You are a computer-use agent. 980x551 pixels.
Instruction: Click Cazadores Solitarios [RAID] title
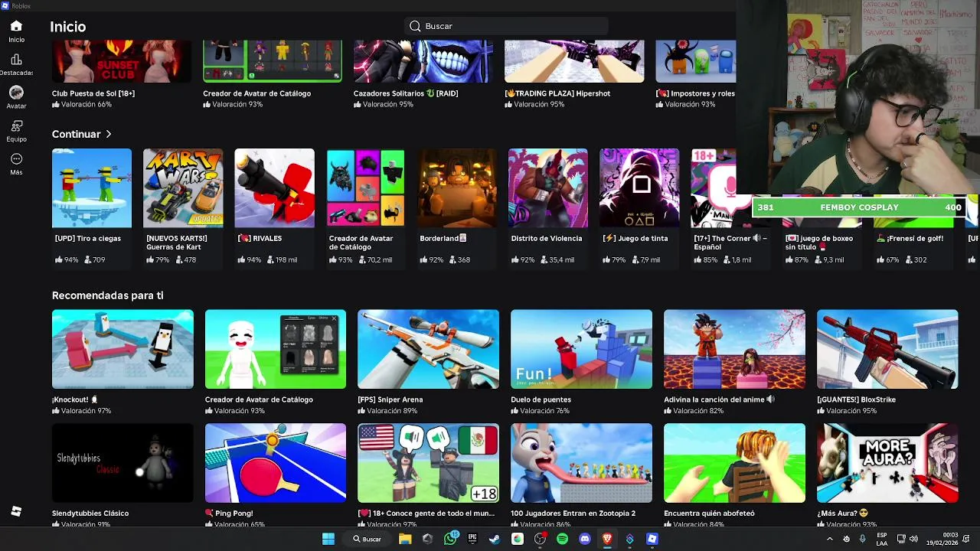(x=406, y=93)
